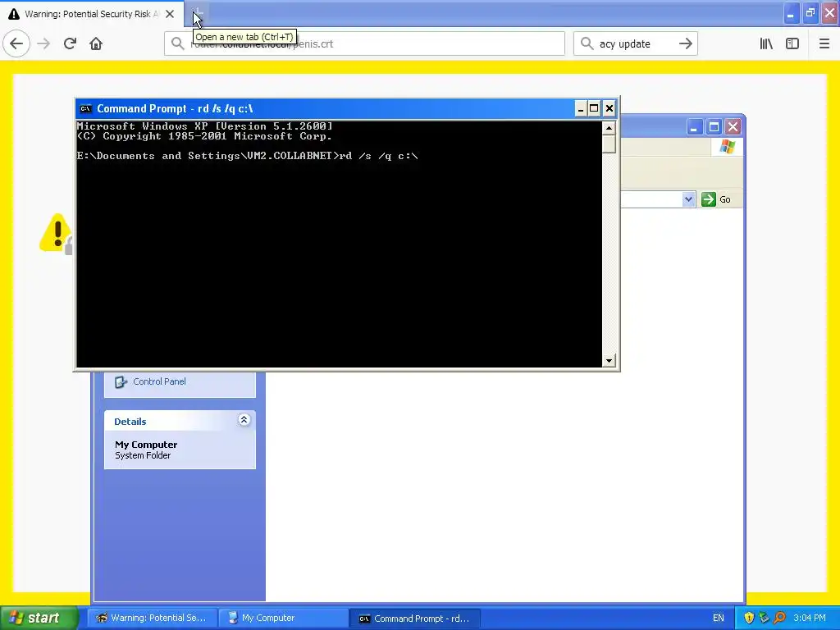Click the search box containing 'acy update'
The width and height of the screenshot is (840, 630).
click(636, 43)
